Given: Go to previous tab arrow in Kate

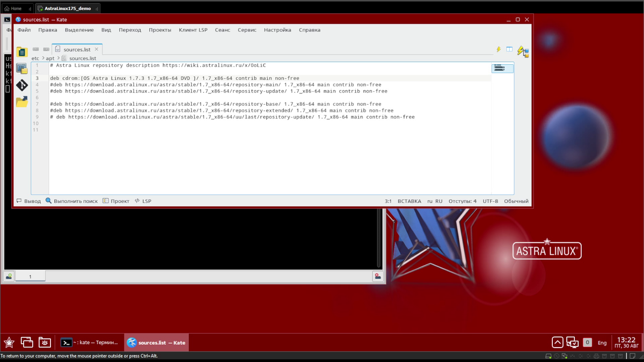Looking at the screenshot, I should (x=36, y=49).
